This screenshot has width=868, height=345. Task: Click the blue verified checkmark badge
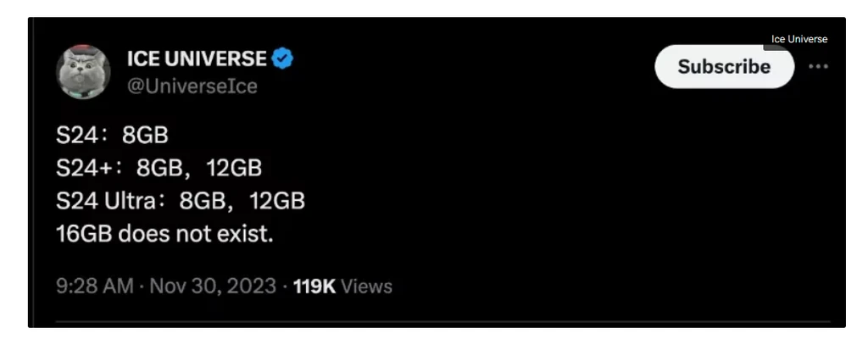pyautogui.click(x=282, y=58)
